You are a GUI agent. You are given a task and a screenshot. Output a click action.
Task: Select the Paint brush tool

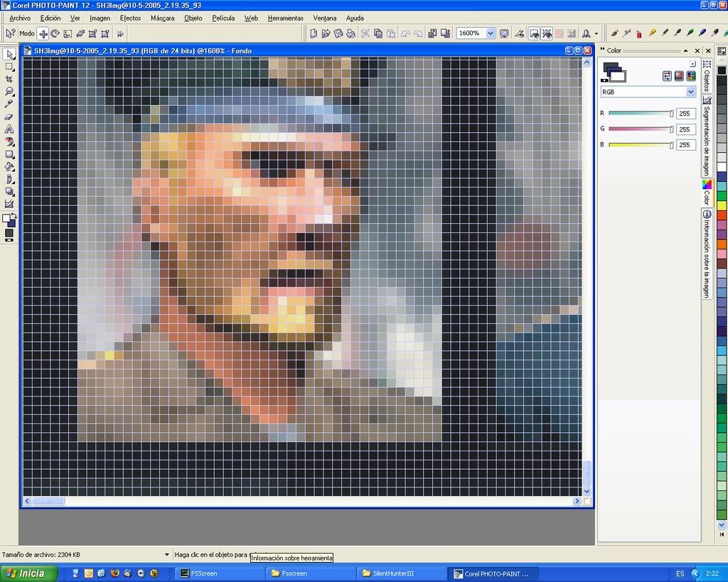9,179
